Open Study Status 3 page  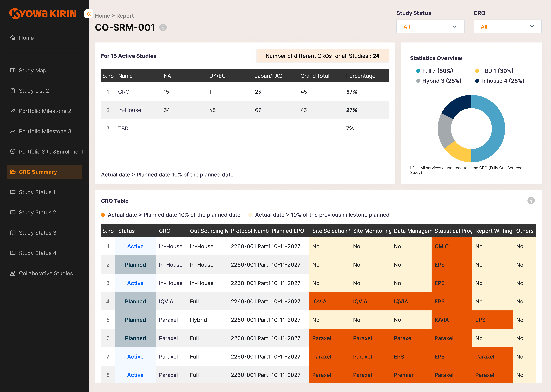44,232
